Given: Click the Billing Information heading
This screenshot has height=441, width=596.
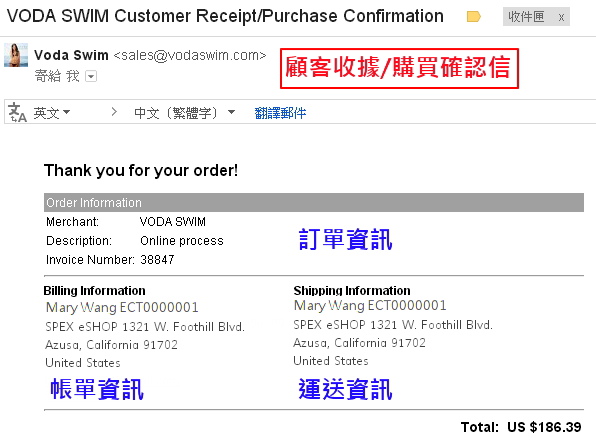Looking at the screenshot, I should (x=94, y=290).
